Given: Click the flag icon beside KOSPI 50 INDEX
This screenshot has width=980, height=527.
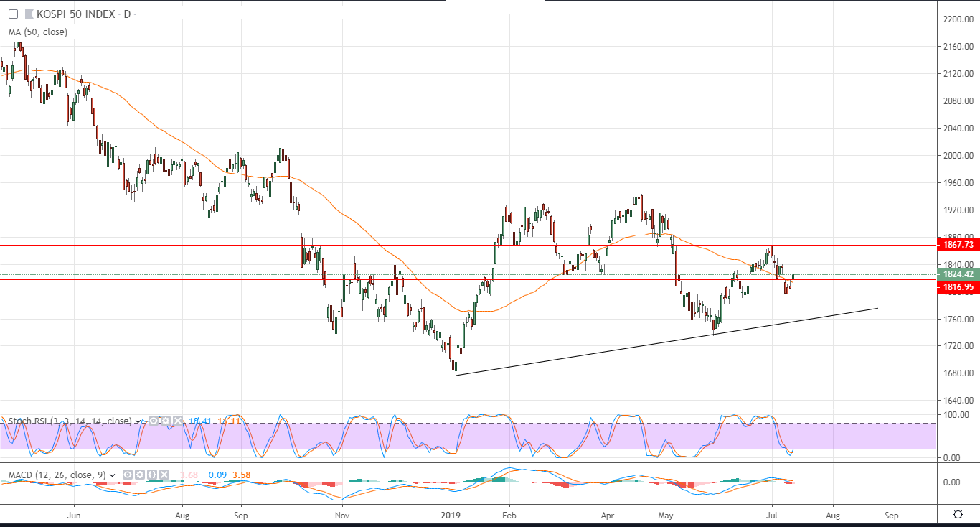Looking at the screenshot, I should [x=28, y=14].
